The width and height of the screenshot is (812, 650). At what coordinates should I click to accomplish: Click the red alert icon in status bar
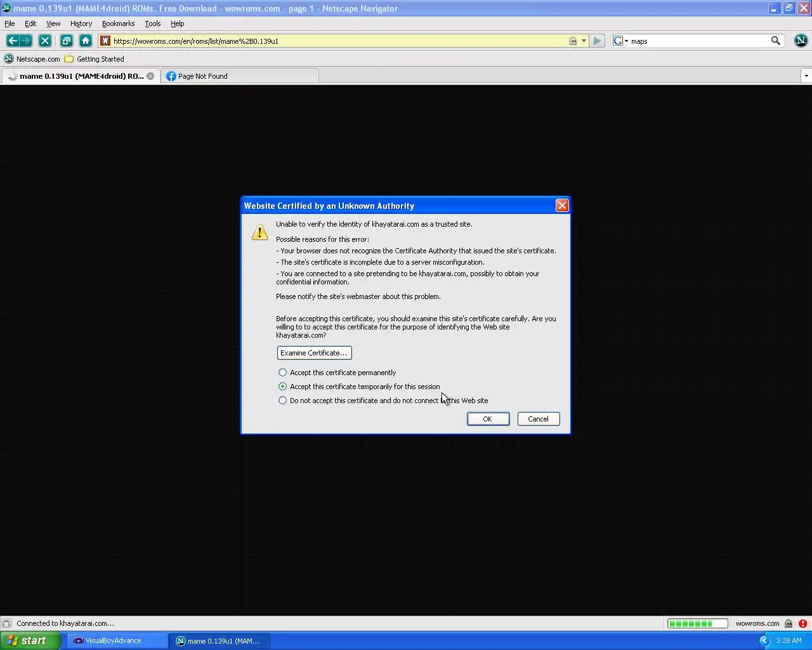802,623
